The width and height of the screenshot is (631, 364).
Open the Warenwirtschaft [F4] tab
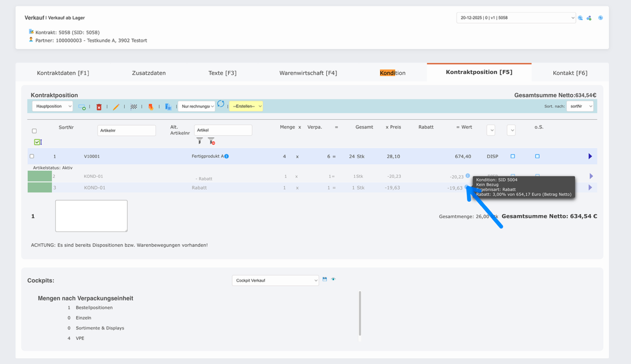click(x=308, y=73)
